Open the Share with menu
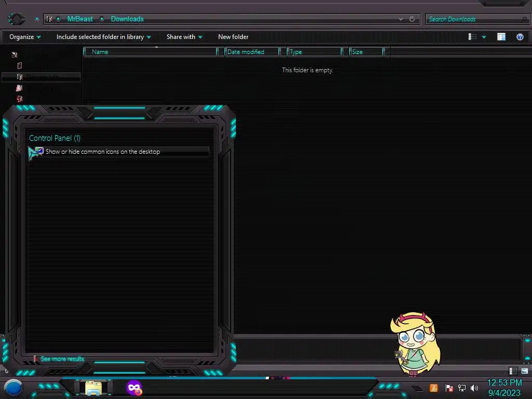Viewport: 532px width, 399px height. (x=184, y=37)
